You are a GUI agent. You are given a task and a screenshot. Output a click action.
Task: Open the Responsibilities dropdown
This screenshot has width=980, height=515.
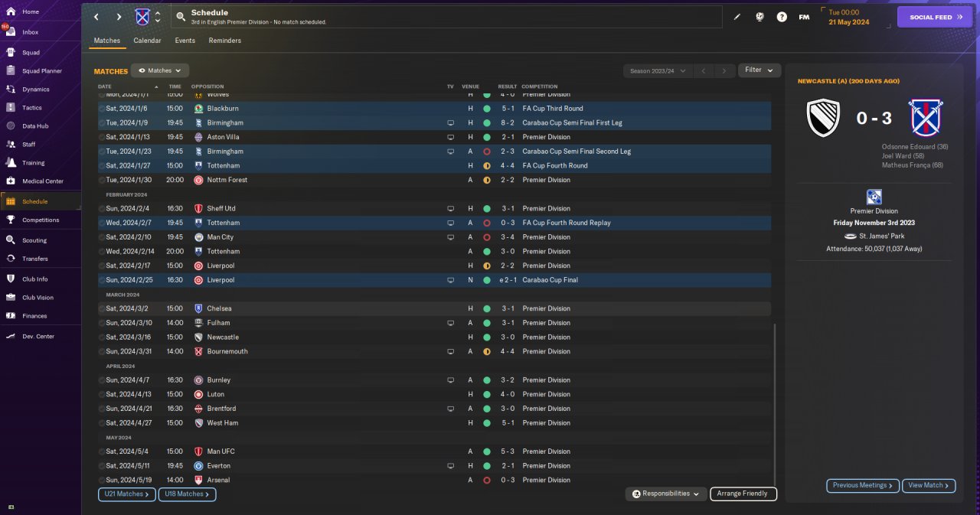click(665, 494)
